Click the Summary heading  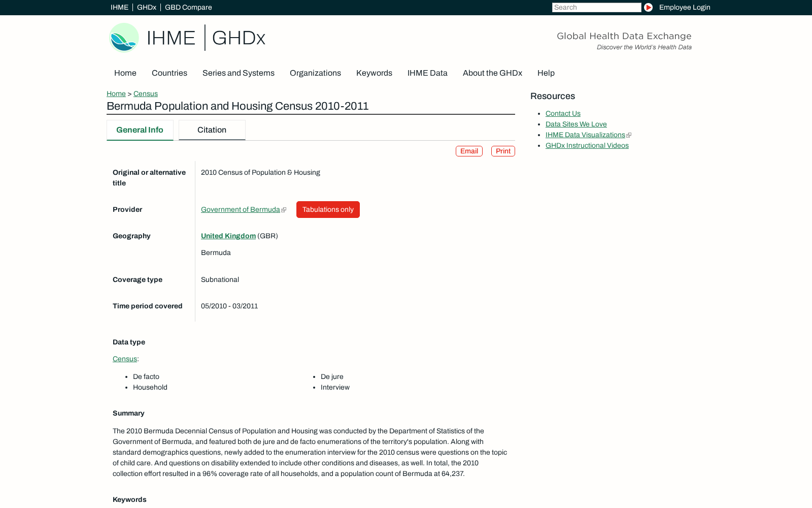pyautogui.click(x=128, y=414)
